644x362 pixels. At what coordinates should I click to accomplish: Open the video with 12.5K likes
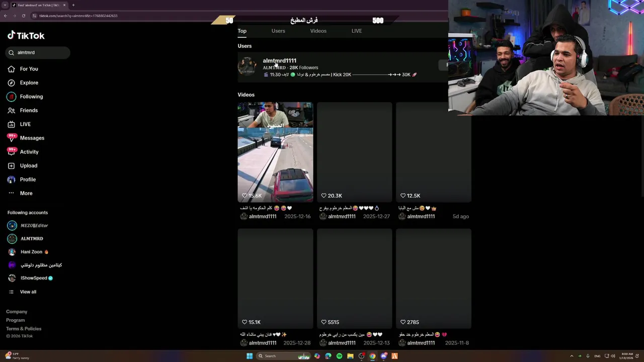click(x=434, y=152)
